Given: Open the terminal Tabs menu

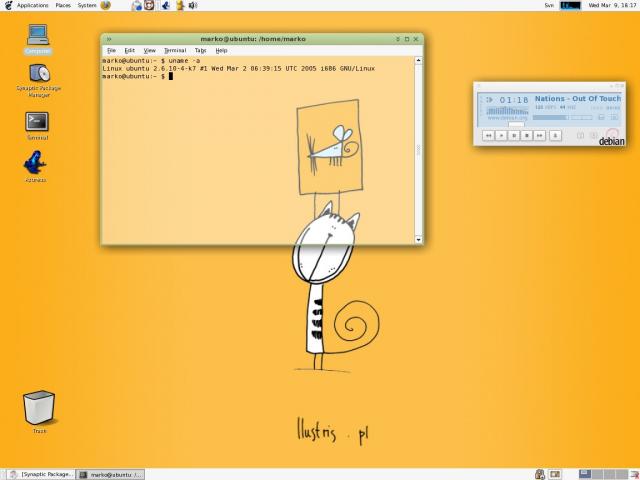Looking at the screenshot, I should tap(200, 51).
